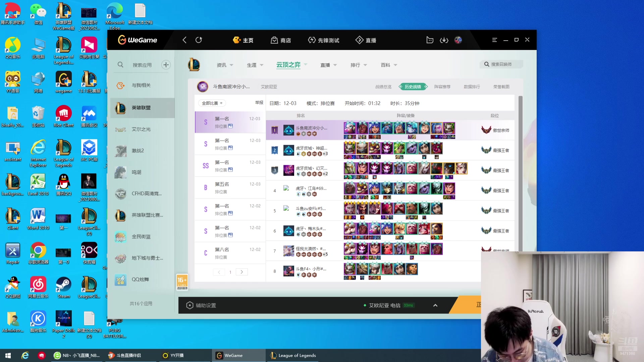The image size is (644, 362).
Task: Open PUBG BATTLEGROUNDS desktop icon
Action: click(114, 328)
